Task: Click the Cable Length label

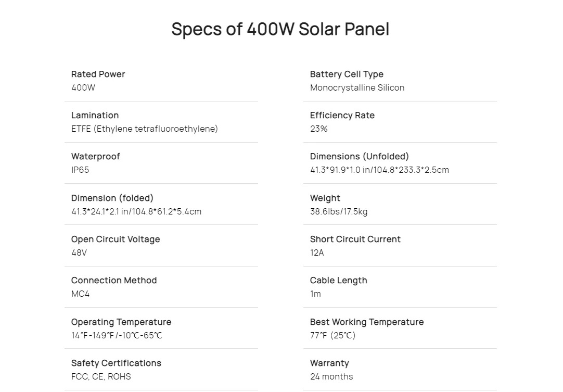Action: (x=338, y=280)
